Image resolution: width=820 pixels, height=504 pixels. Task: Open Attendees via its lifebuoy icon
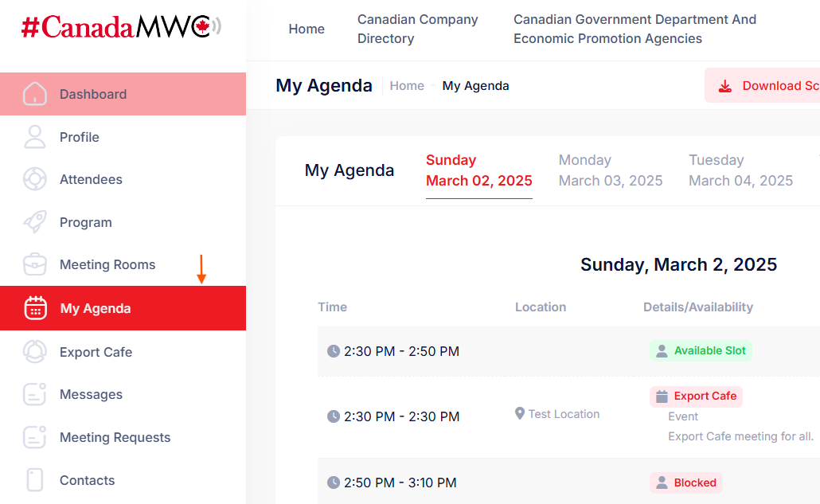[x=35, y=179]
